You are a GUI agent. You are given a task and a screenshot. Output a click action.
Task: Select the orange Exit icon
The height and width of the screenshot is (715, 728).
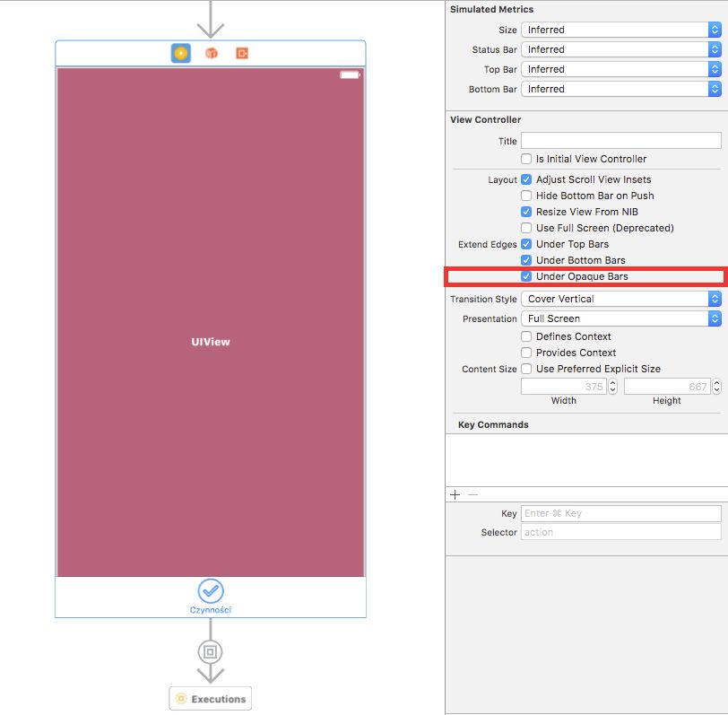click(x=242, y=53)
